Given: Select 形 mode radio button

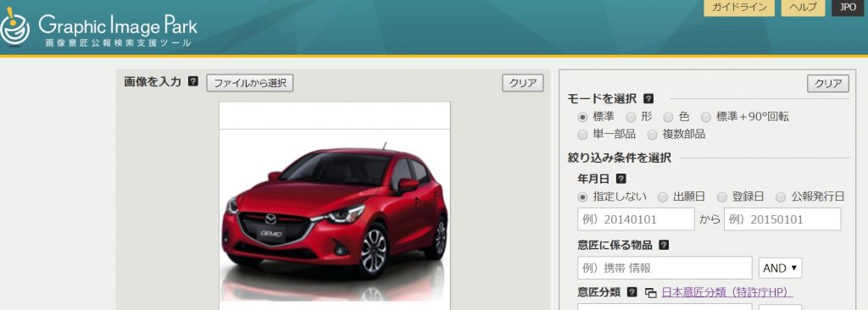Looking at the screenshot, I should (x=631, y=117).
